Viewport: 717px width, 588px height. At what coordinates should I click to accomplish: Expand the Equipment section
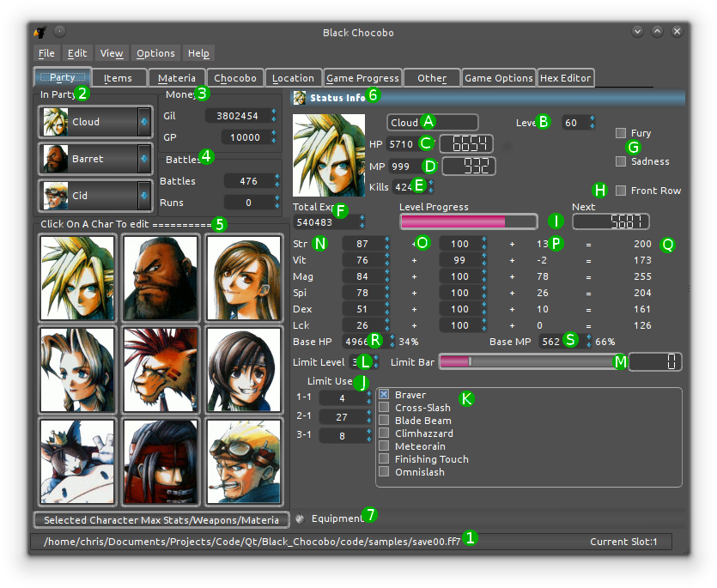[489, 518]
